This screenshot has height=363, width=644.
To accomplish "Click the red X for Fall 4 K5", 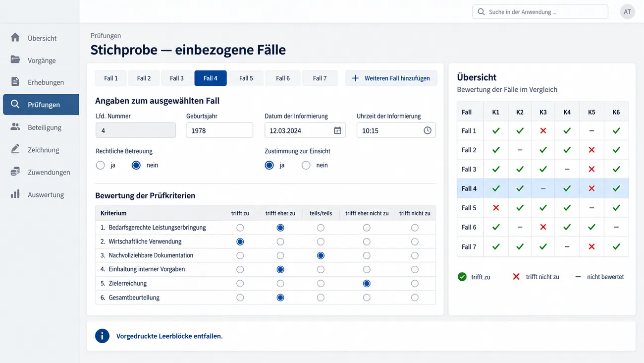I will (x=591, y=188).
